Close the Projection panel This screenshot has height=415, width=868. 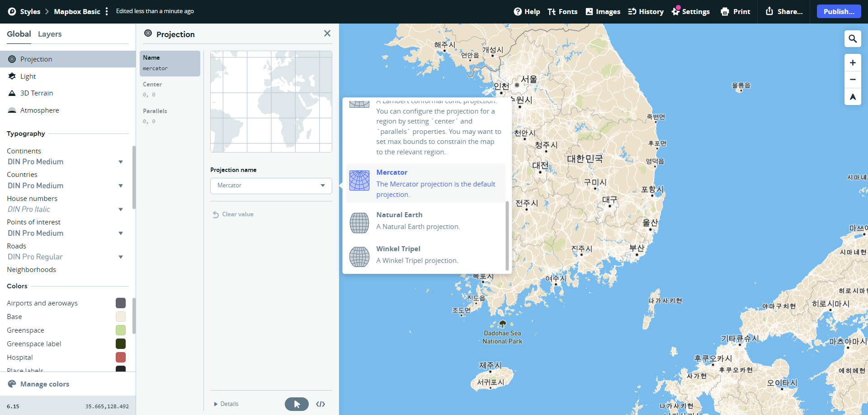point(327,33)
